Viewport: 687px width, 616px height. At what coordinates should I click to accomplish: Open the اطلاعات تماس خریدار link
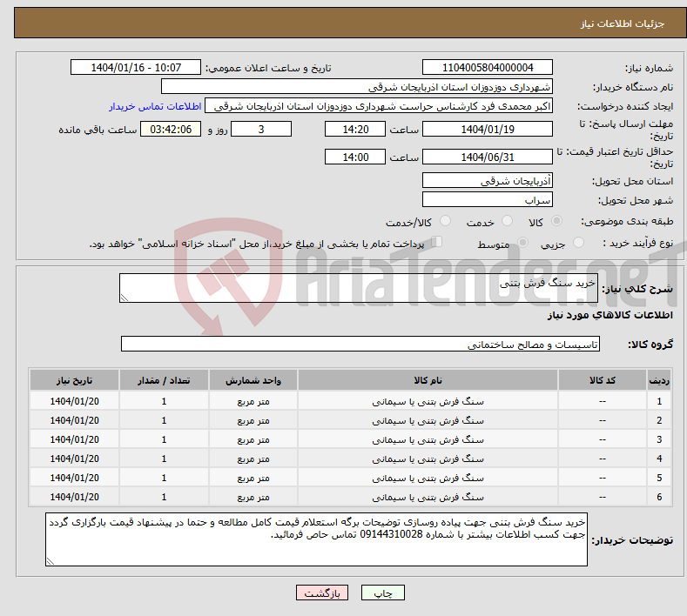pyautogui.click(x=155, y=106)
